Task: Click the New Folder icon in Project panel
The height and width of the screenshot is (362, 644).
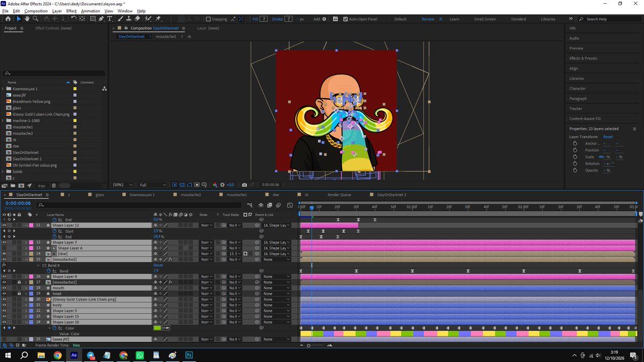Action: pos(13,186)
